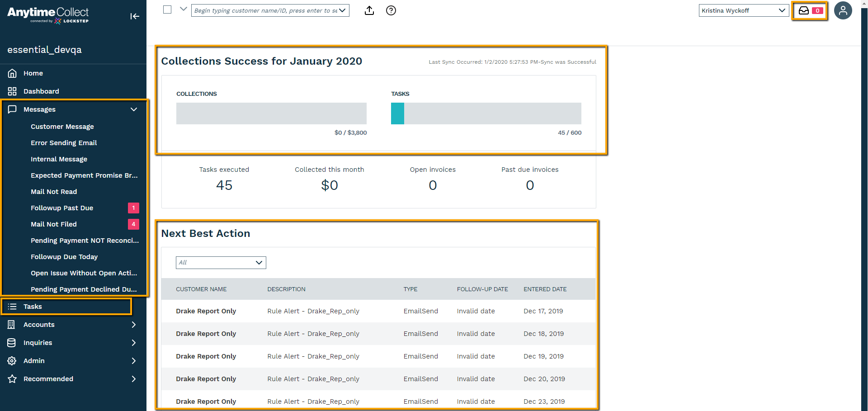Click the Home house icon

[x=12, y=73]
